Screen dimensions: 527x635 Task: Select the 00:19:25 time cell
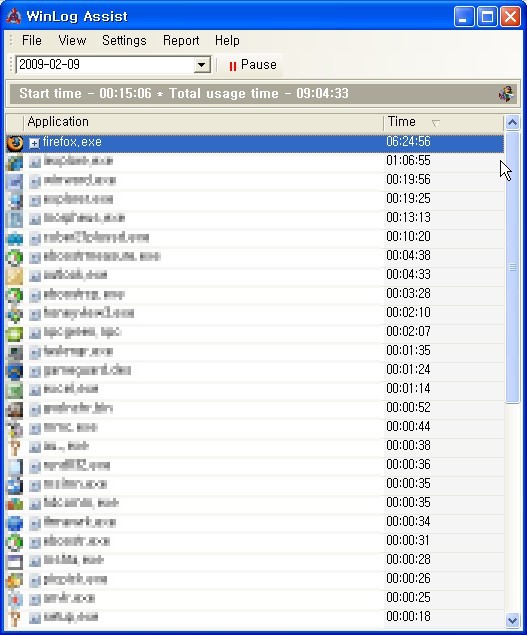(x=408, y=198)
